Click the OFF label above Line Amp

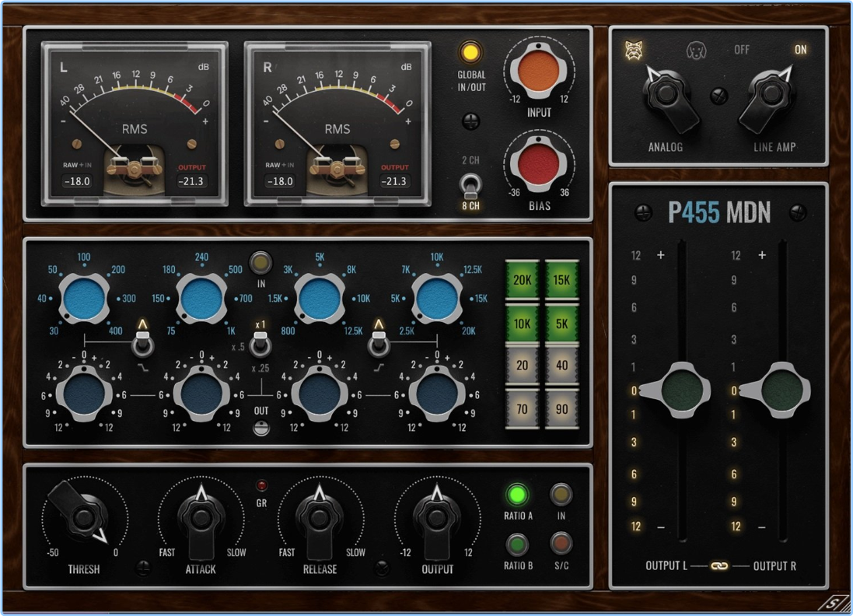click(x=742, y=50)
